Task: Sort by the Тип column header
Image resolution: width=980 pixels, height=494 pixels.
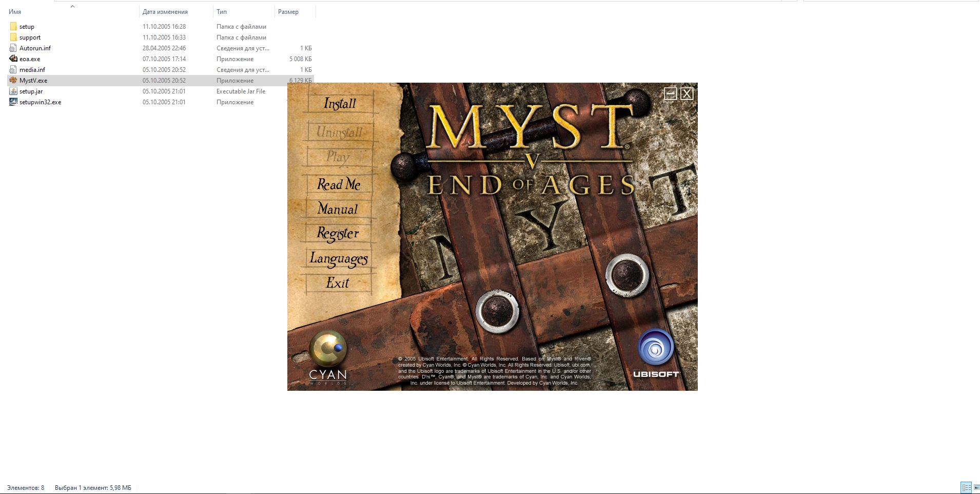Action: point(222,11)
